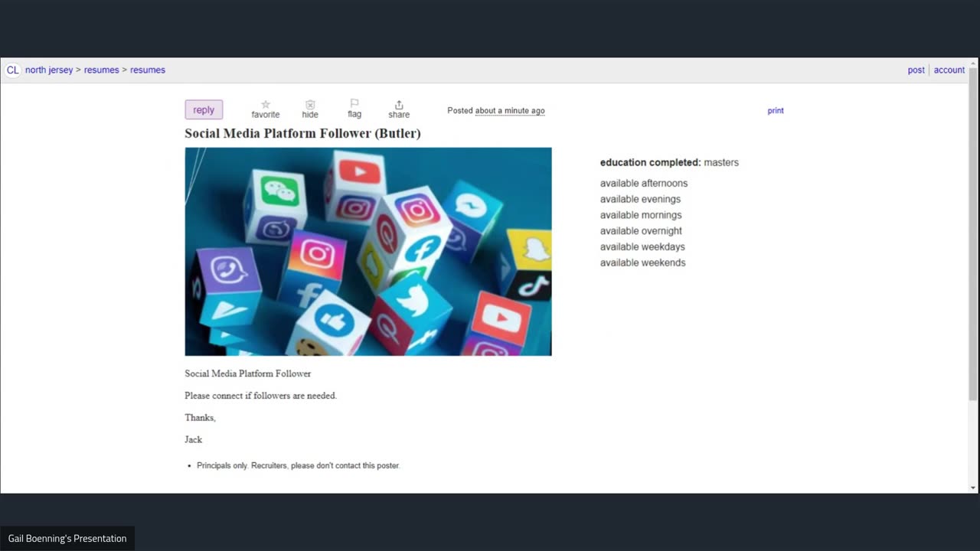Select the 'available evenings' text
980x551 pixels.
[x=640, y=199]
